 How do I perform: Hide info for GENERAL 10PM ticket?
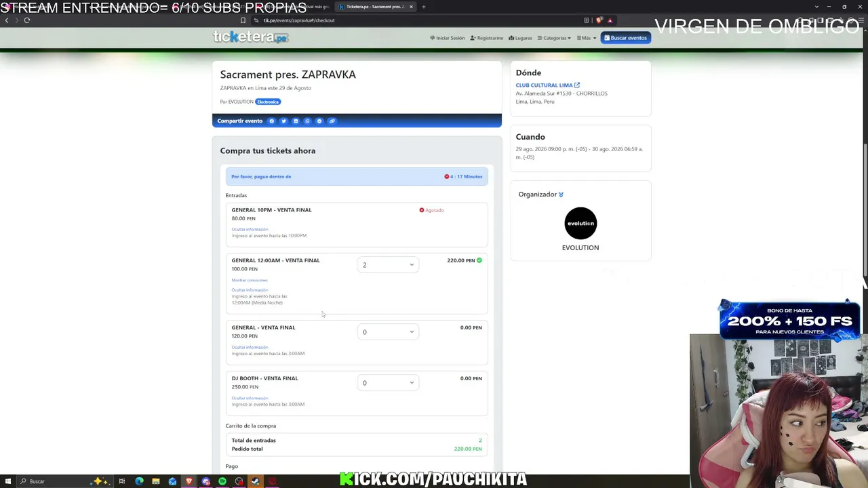(250, 229)
